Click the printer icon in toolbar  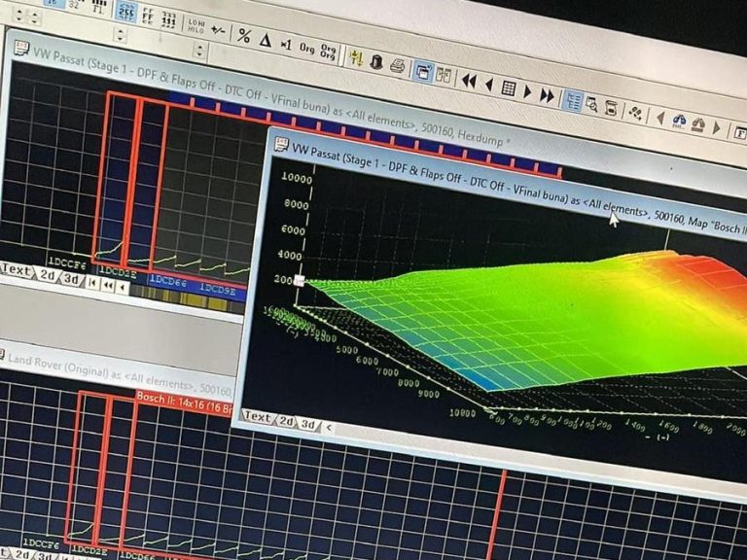click(397, 65)
